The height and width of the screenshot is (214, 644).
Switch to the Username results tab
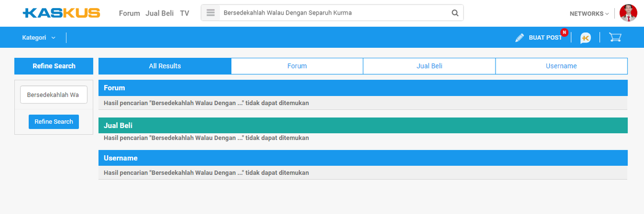(561, 66)
